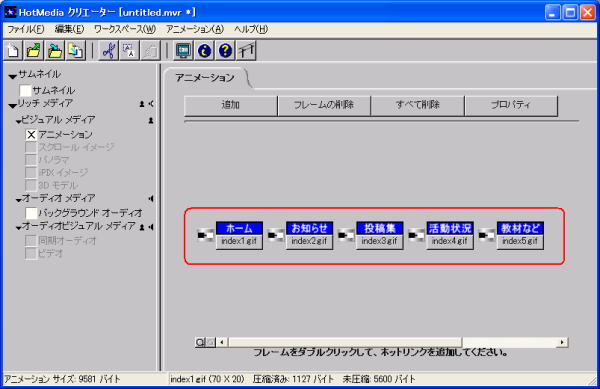Viewport: 600px width, 389px height.
Task: Collapse the リッチ メディア tree section
Action: click(x=13, y=105)
